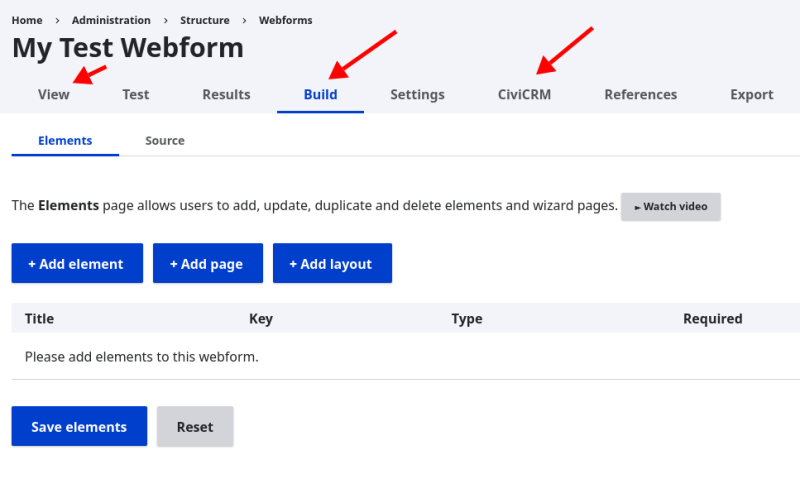Open the Export tab

tap(752, 94)
